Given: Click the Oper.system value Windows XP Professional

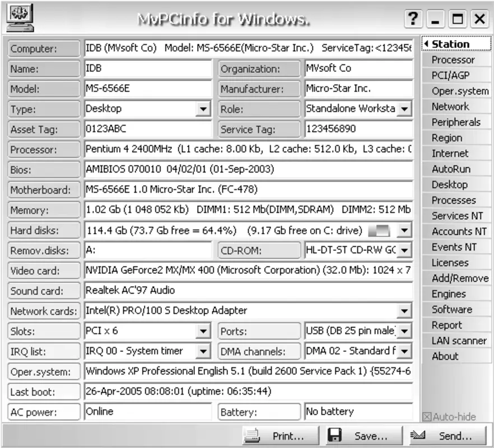Looking at the screenshot, I should pyautogui.click(x=249, y=371).
